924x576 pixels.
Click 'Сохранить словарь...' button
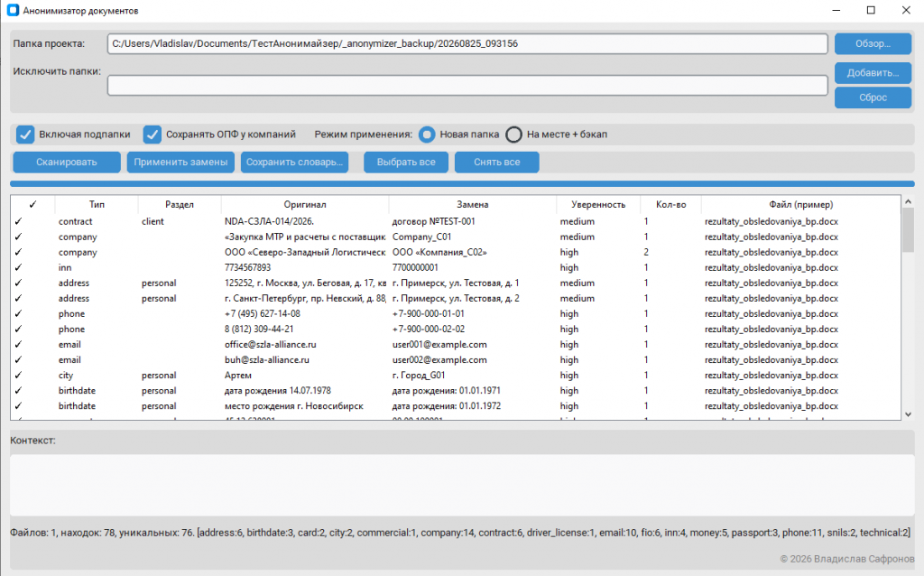coord(294,163)
